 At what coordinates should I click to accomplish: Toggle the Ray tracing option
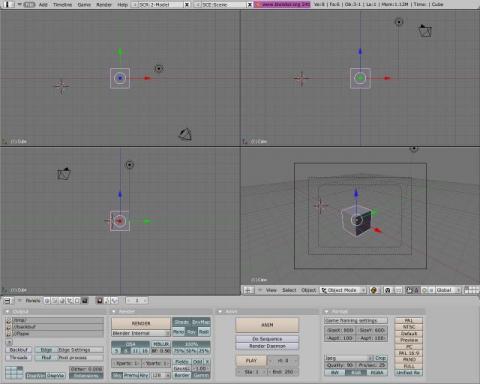(191, 332)
